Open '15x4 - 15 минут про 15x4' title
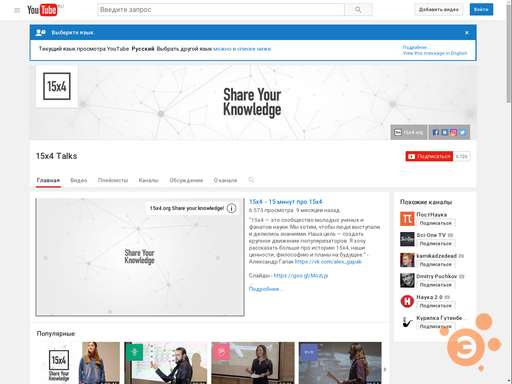The image size is (512, 384). (x=286, y=202)
